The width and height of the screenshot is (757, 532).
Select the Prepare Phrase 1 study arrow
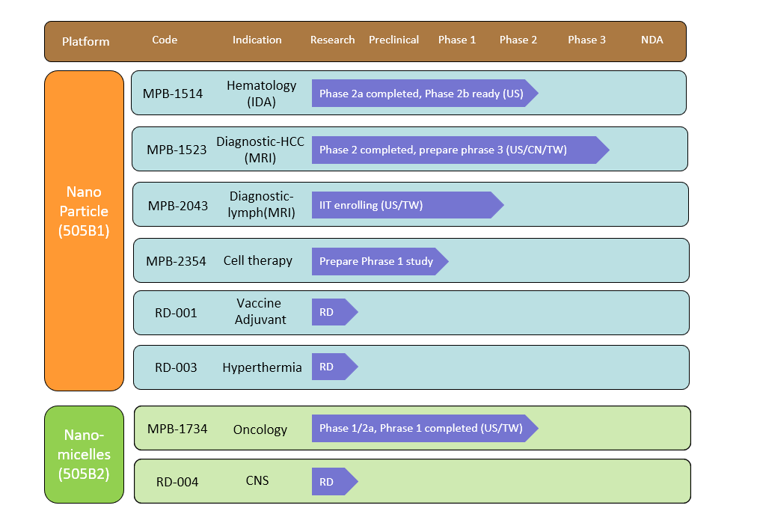[x=378, y=262]
